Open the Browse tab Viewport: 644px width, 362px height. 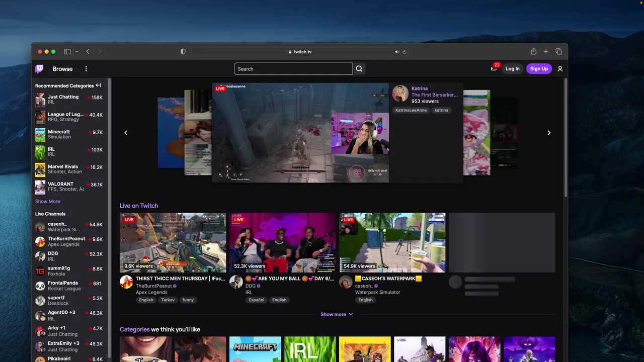coord(62,69)
